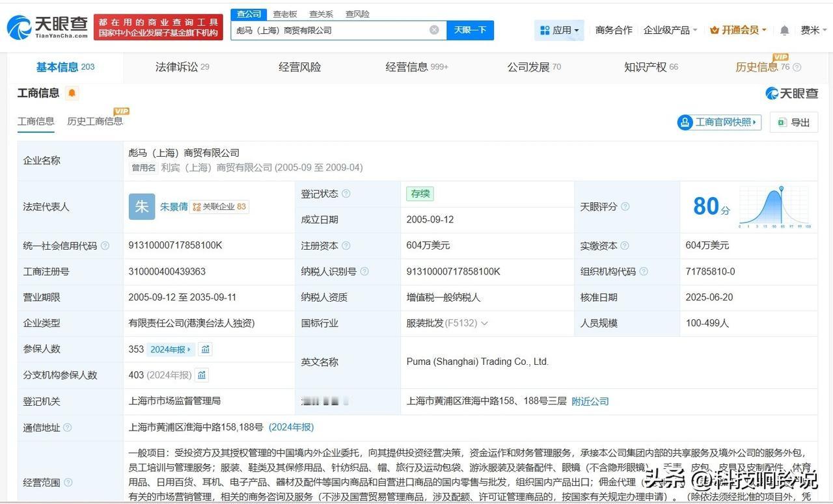Click the English name Puma (Shanghai) Trading Co., Ltd.

[478, 362]
